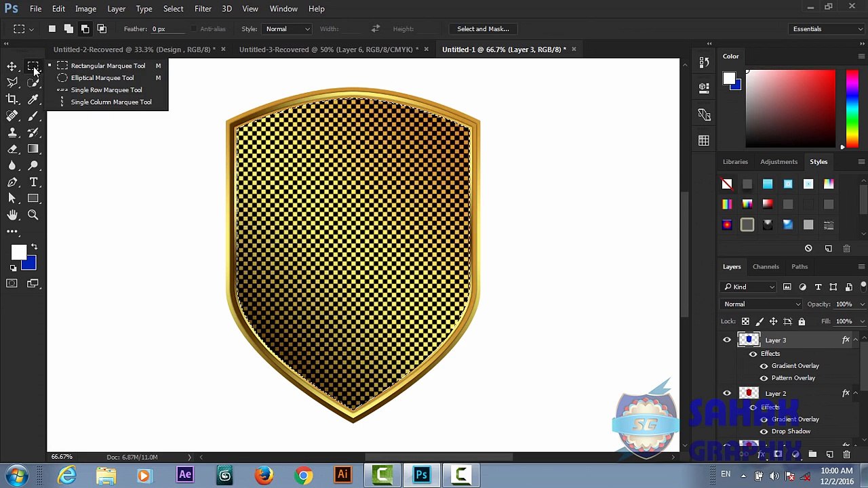Click the Change Screen Mode icon
The height and width of the screenshot is (488, 868).
point(33,283)
